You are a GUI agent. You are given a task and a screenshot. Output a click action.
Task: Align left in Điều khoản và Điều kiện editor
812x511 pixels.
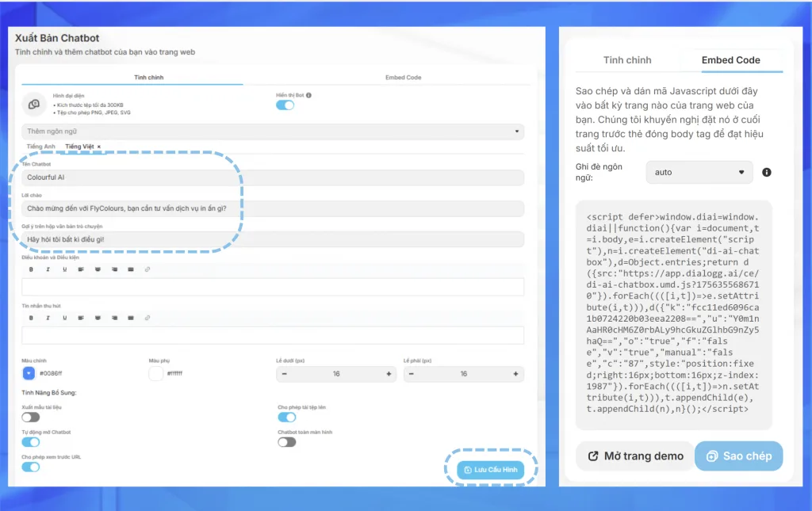pyautogui.click(x=81, y=269)
